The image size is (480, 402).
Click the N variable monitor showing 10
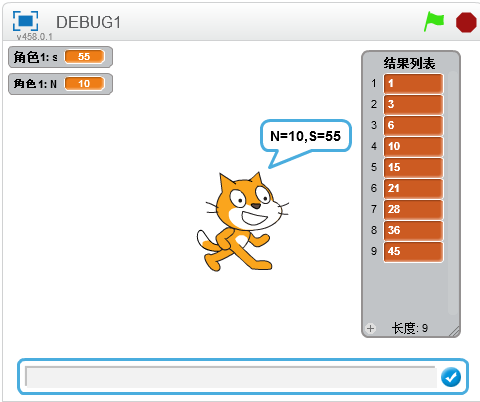pyautogui.click(x=60, y=84)
